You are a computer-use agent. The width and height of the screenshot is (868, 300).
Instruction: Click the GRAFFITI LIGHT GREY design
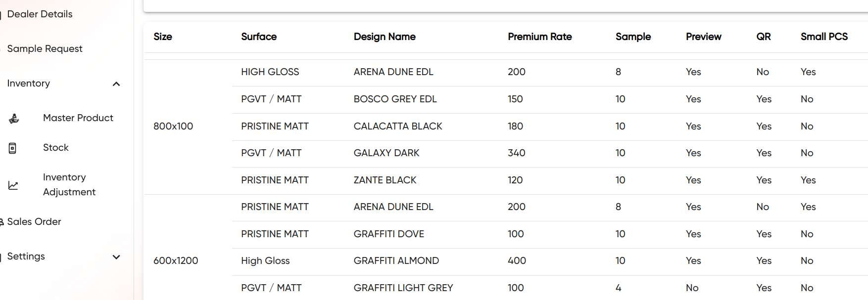pyautogui.click(x=403, y=288)
